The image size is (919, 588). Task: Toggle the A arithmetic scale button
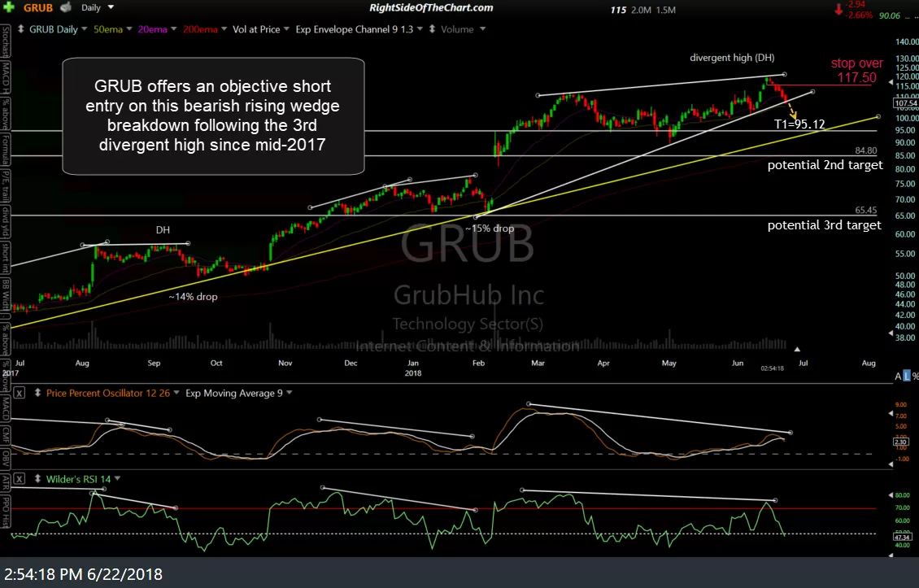898,377
